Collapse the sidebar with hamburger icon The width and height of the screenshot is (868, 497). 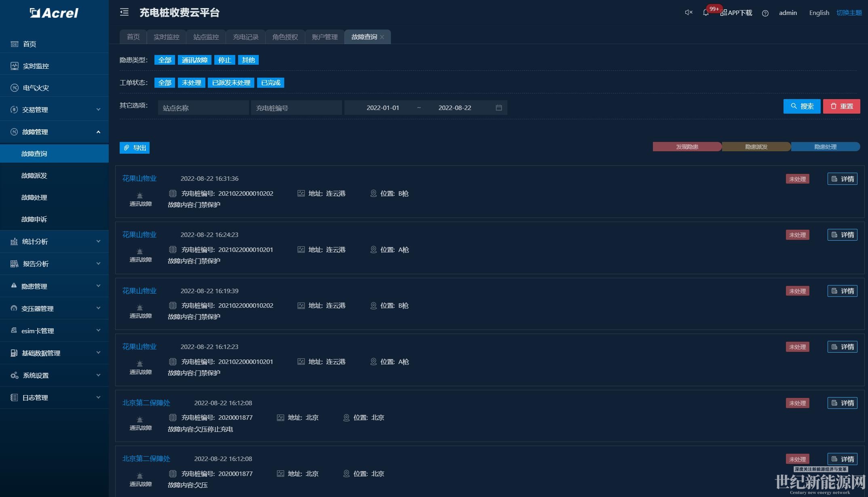click(x=124, y=13)
